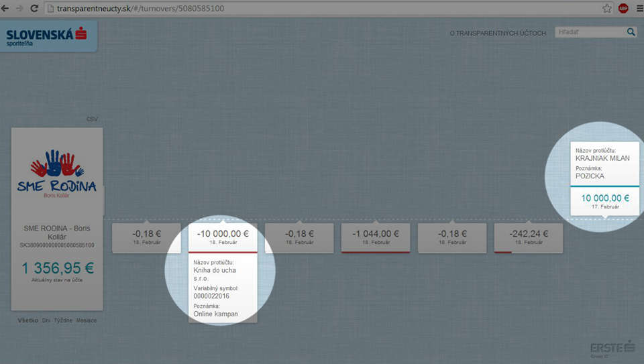Click the SME RODINA - Boris Kollár title
Image resolution: width=644 pixels, height=364 pixels.
tap(56, 232)
